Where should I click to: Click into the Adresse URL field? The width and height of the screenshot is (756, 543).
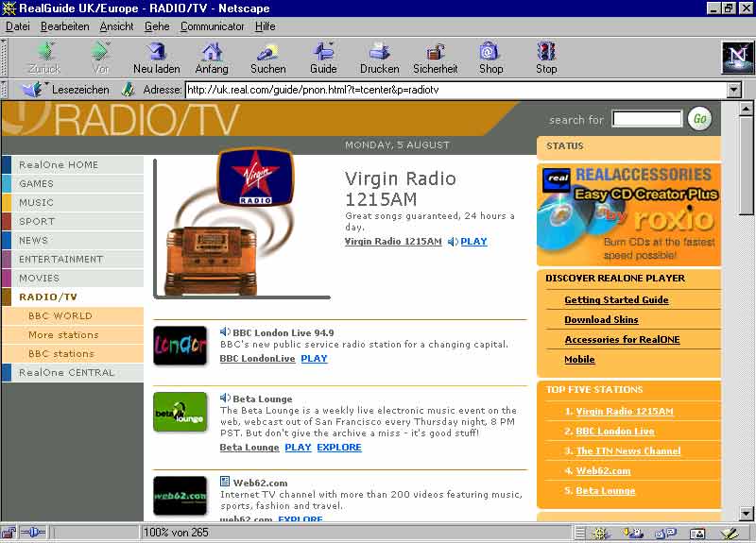[456, 90]
